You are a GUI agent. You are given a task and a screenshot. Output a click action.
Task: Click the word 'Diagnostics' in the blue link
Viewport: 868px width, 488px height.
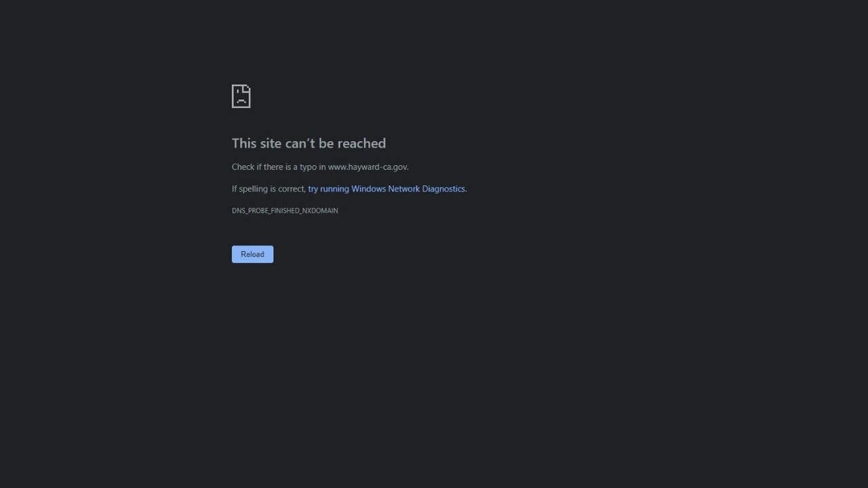443,188
